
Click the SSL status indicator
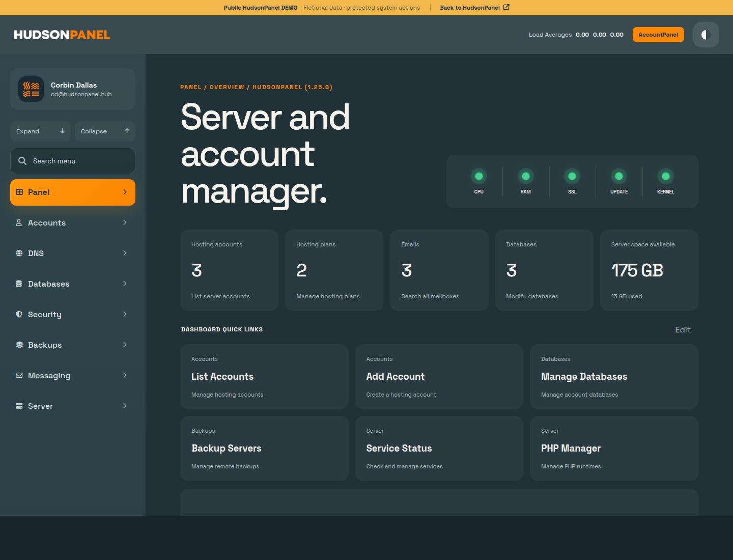coord(572,176)
